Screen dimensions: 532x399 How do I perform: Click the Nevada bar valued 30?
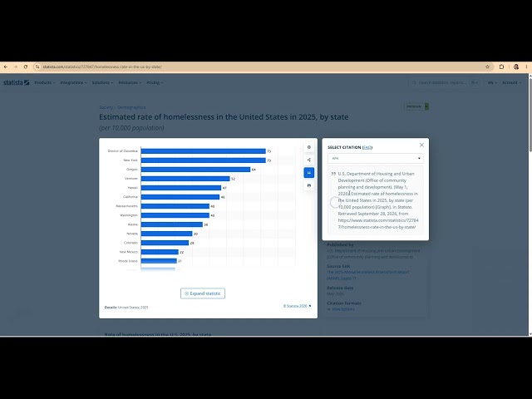coord(166,234)
